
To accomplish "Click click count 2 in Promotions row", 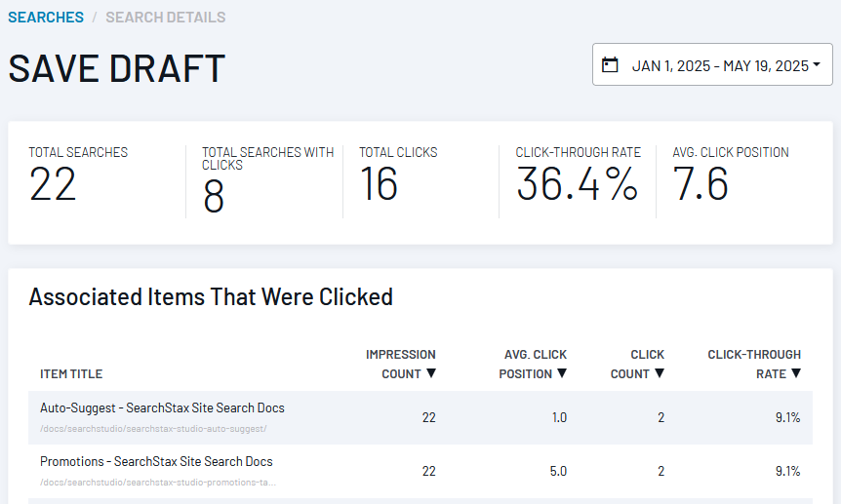I will coord(661,471).
